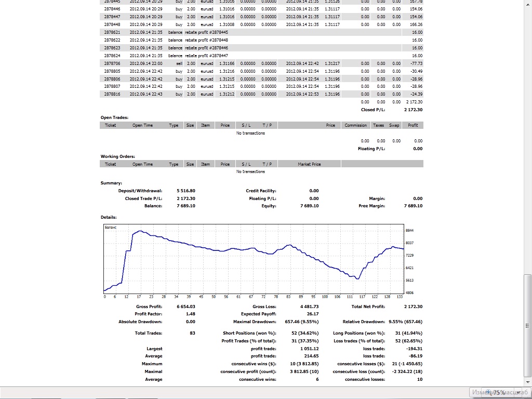Select the Balance value 7 689.10
The width and height of the screenshot is (532, 399).
(186, 206)
